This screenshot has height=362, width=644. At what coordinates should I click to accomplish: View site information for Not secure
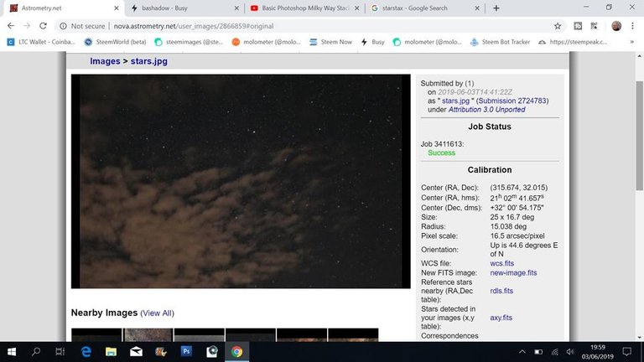tap(82, 26)
